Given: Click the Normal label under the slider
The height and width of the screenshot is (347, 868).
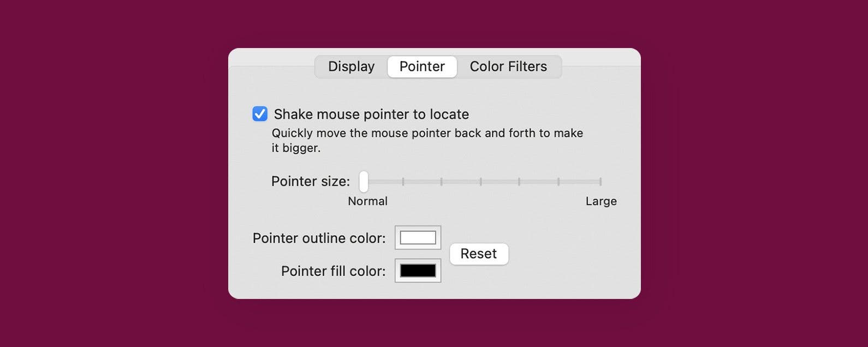Looking at the screenshot, I should pos(367,201).
